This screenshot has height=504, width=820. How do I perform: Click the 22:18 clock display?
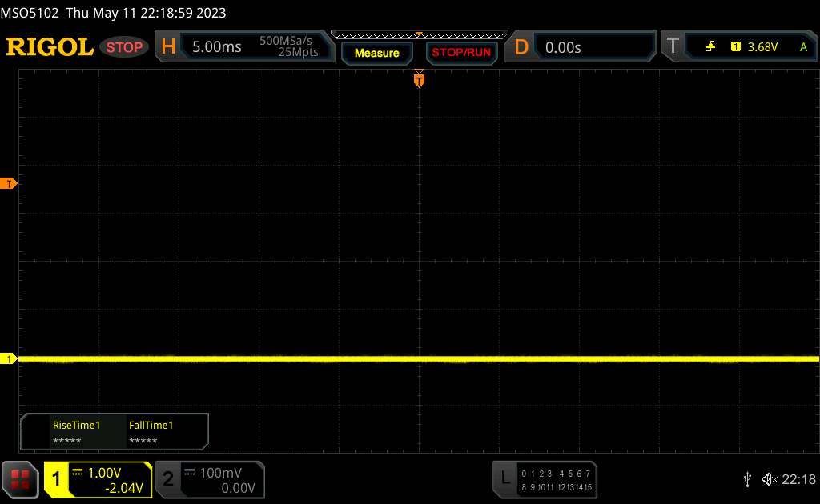pos(798,479)
